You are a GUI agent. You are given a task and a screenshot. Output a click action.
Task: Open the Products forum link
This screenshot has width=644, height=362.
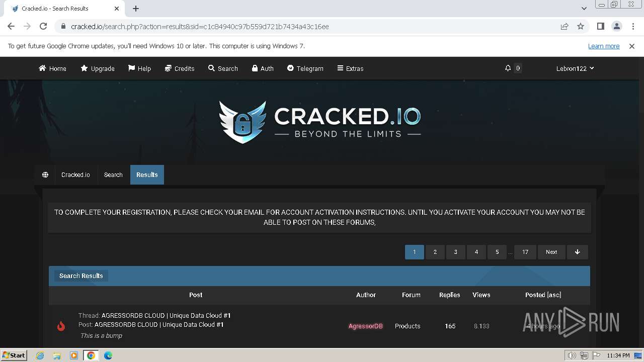[x=408, y=326]
